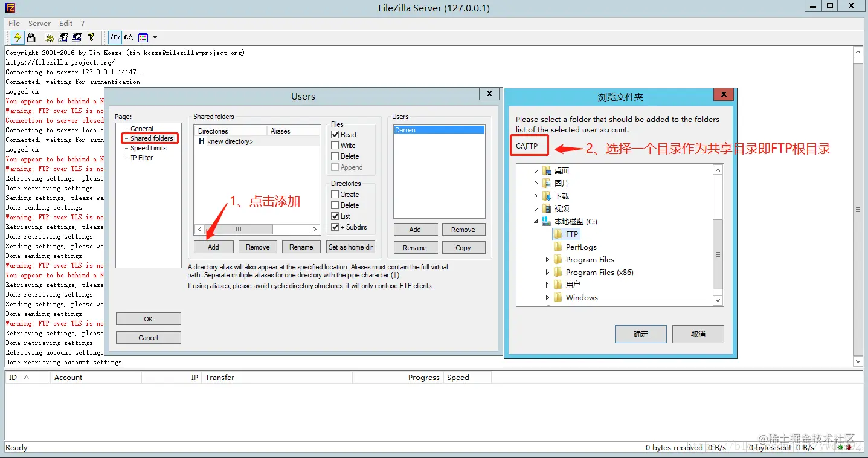Click the lightning bolt server-active toolbar icon
Viewport: 868px width, 458px height.
tap(18, 37)
